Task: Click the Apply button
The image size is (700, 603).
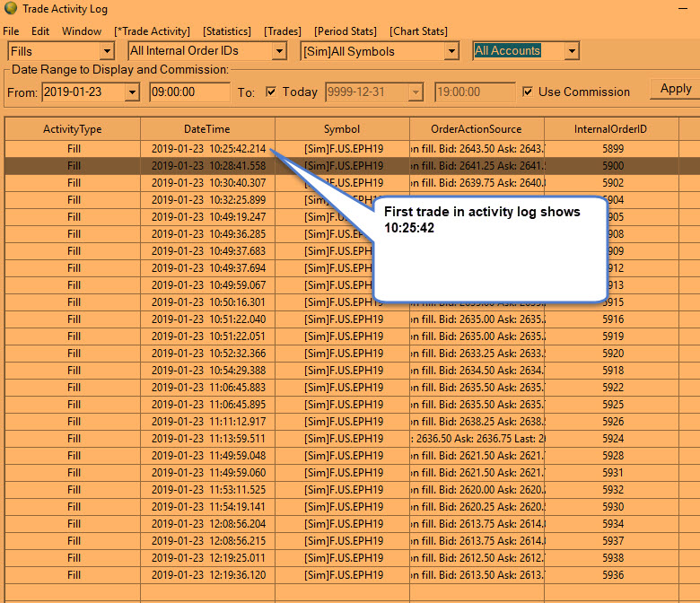Action: [x=675, y=89]
